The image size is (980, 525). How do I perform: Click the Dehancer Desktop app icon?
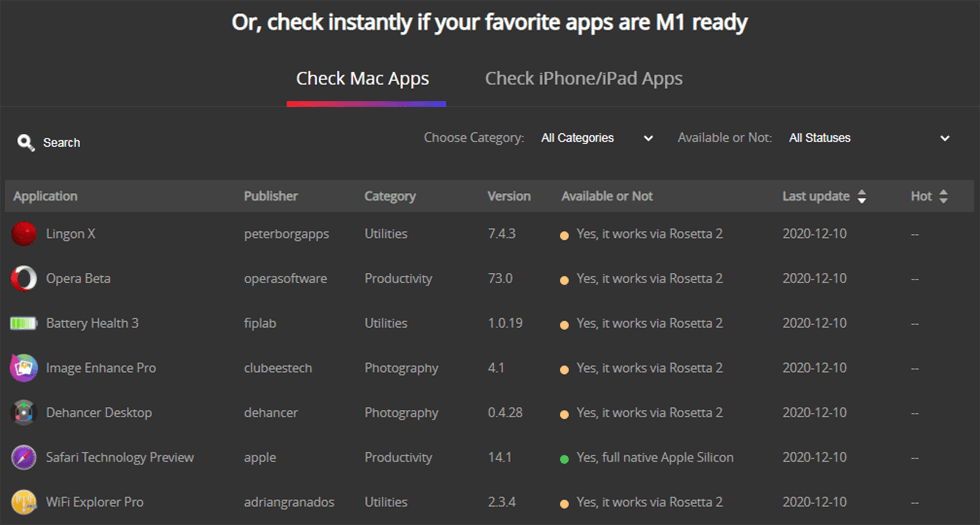pos(24,413)
